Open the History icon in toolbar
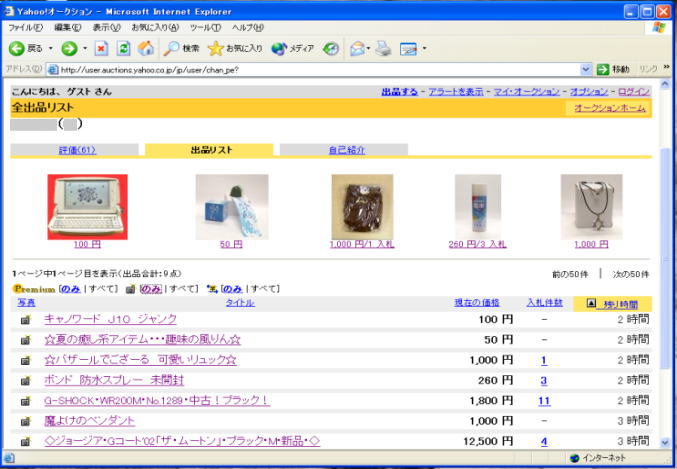This screenshot has height=469, width=677. click(331, 48)
